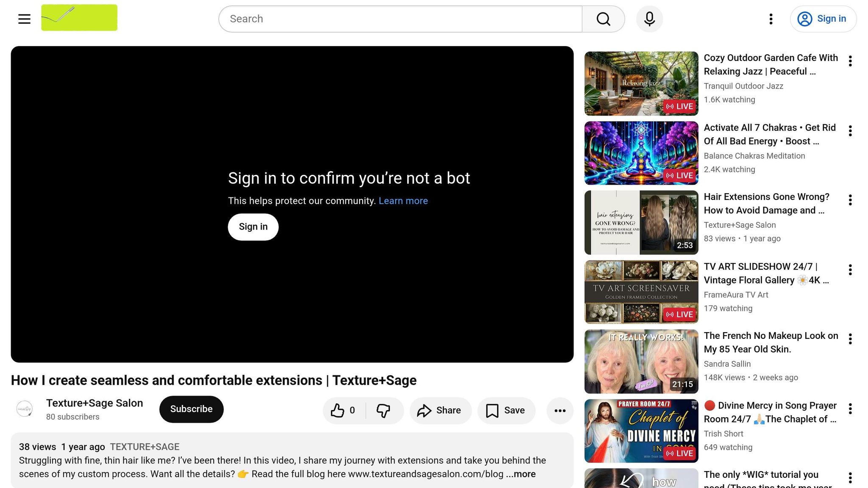
Task: Open Divine Mercy Prayer Room thumbnail
Action: pyautogui.click(x=641, y=431)
